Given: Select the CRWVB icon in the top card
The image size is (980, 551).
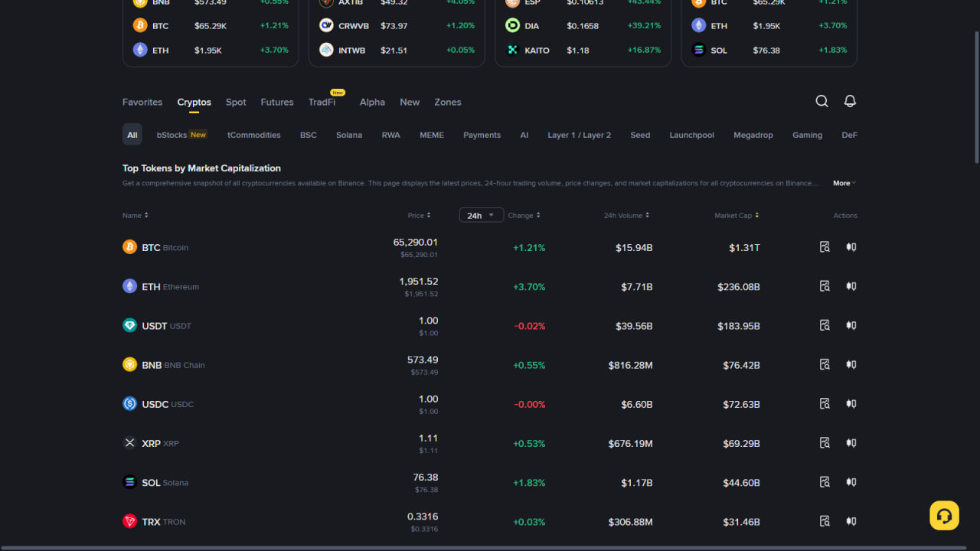Looking at the screenshot, I should (326, 25).
